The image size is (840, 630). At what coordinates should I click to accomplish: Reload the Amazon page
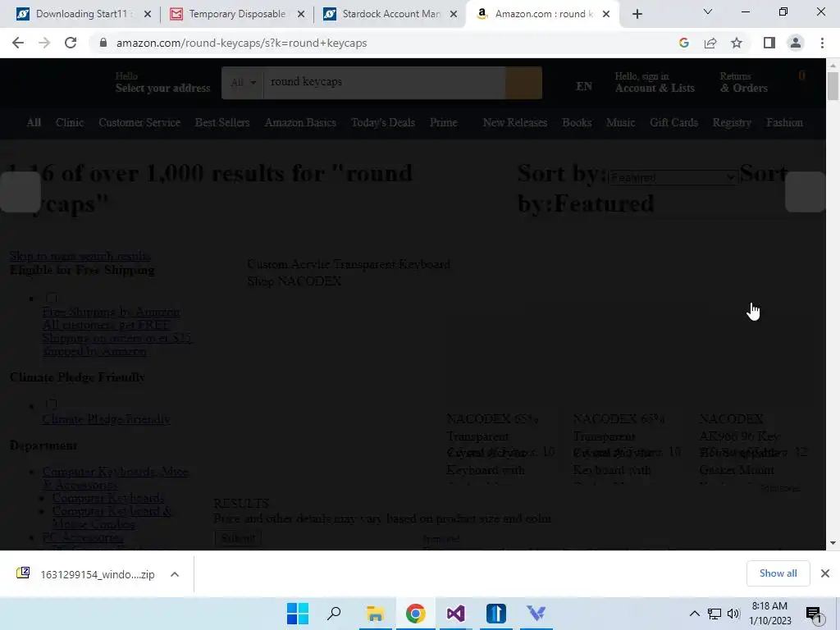71,43
